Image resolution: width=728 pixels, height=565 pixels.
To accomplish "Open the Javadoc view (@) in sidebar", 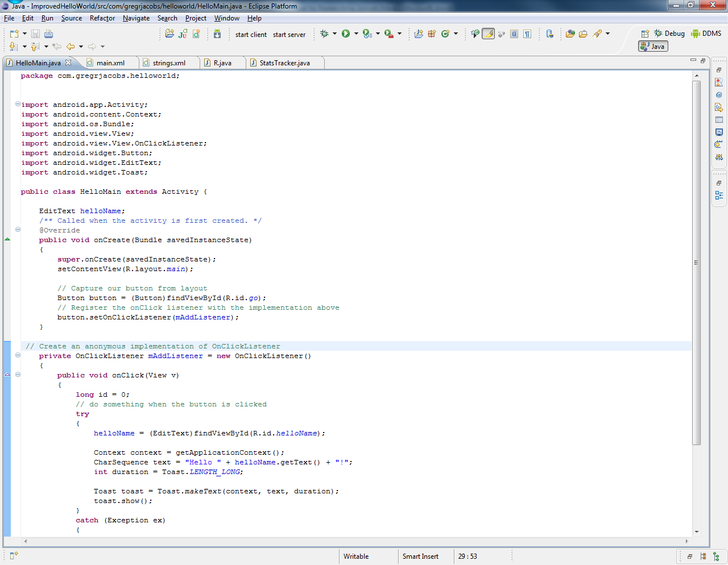I will point(719,95).
